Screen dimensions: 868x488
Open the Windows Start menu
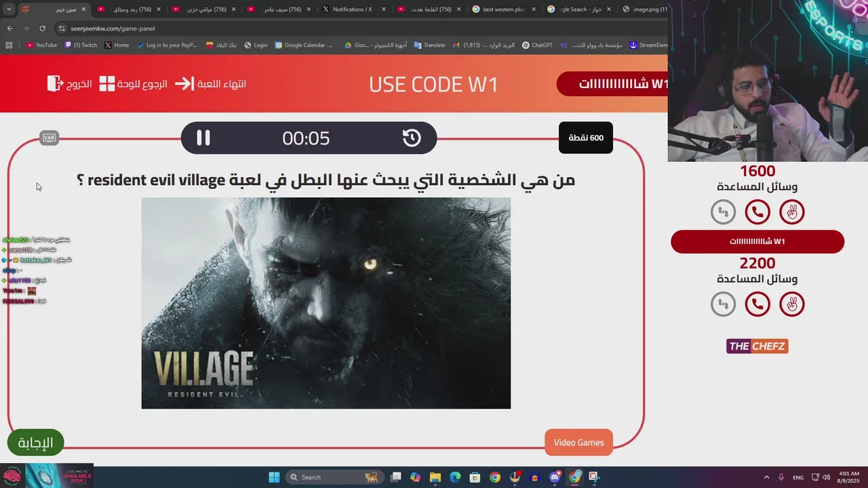pos(274,477)
